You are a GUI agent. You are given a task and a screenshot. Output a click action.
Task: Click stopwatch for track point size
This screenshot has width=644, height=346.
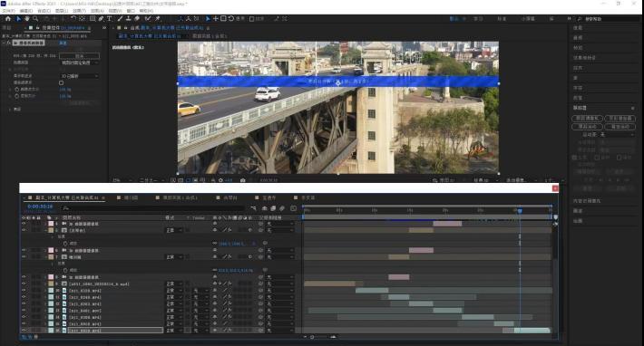[x=17, y=89]
